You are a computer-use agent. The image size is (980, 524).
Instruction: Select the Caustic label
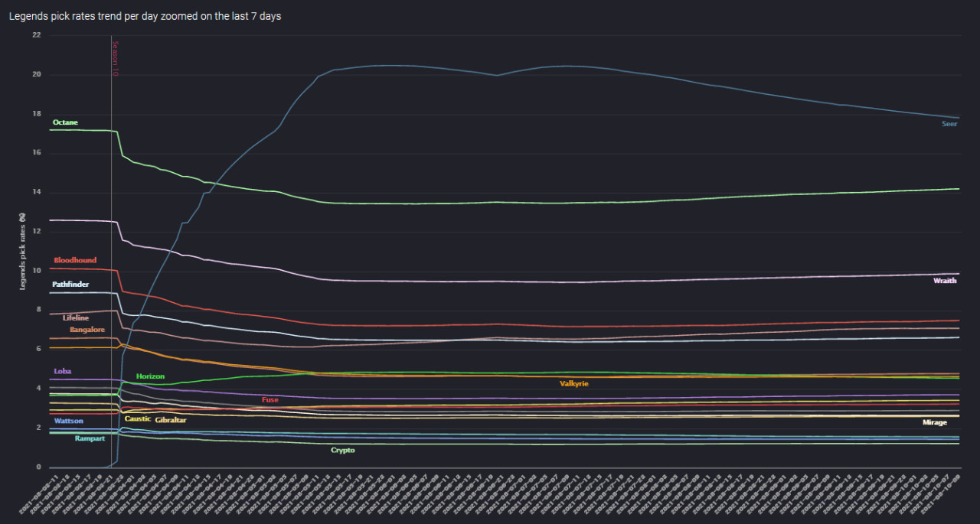pos(138,418)
